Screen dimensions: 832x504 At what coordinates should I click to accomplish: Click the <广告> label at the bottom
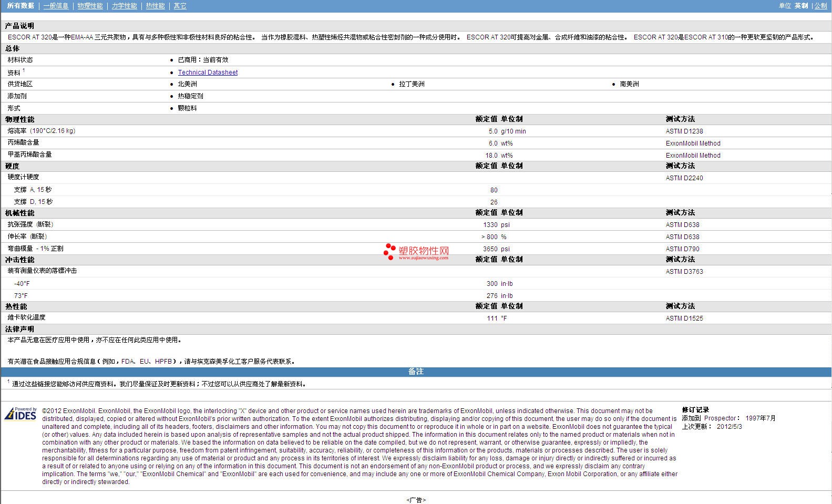tap(416, 500)
